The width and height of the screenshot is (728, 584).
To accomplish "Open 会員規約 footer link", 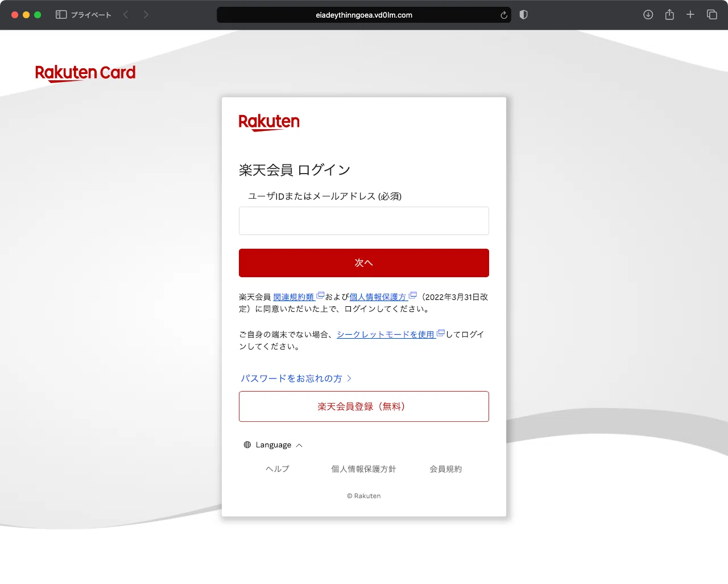I will [446, 469].
